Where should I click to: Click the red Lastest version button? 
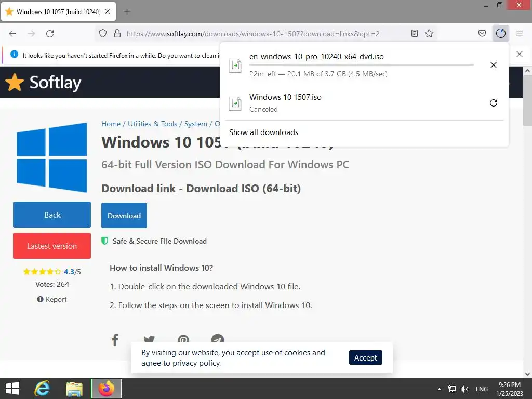click(x=52, y=246)
